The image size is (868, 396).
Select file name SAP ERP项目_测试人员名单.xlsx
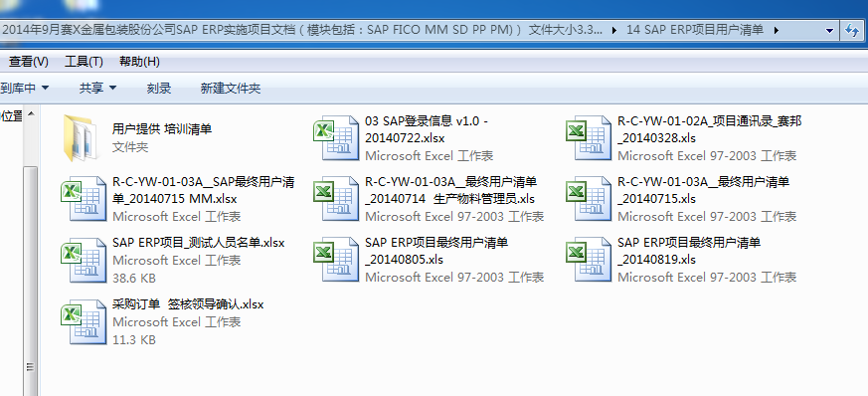[x=198, y=242]
